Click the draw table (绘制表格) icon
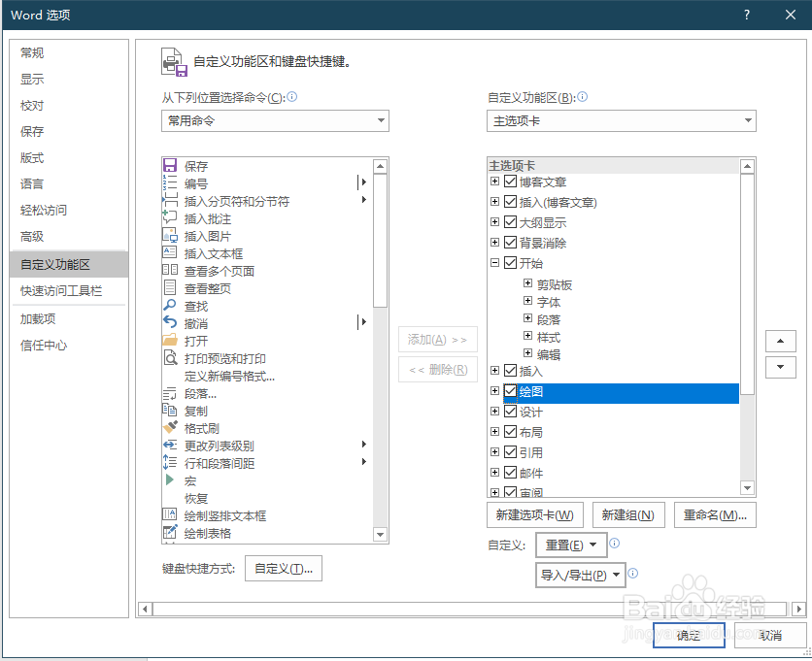Image resolution: width=812 pixels, height=661 pixels. pyautogui.click(x=170, y=533)
